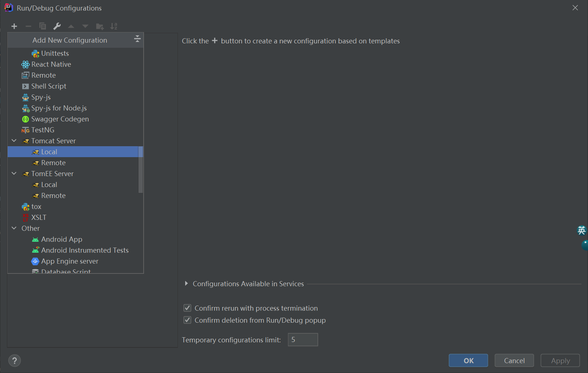The height and width of the screenshot is (373, 588).
Task: Select the Shell Script configuration
Action: point(75,86)
